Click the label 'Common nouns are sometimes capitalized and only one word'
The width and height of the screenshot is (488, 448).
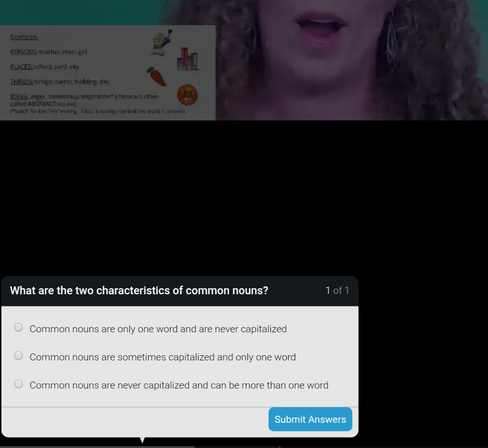[163, 357]
